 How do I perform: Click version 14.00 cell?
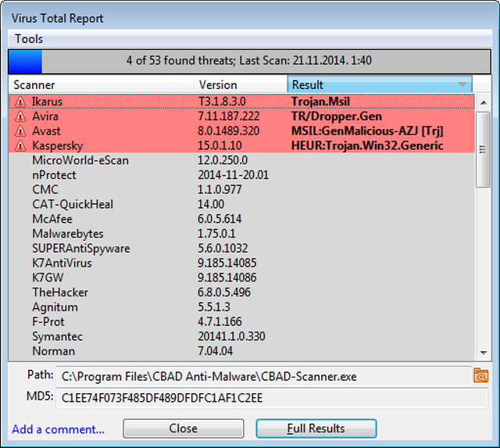coord(211,204)
